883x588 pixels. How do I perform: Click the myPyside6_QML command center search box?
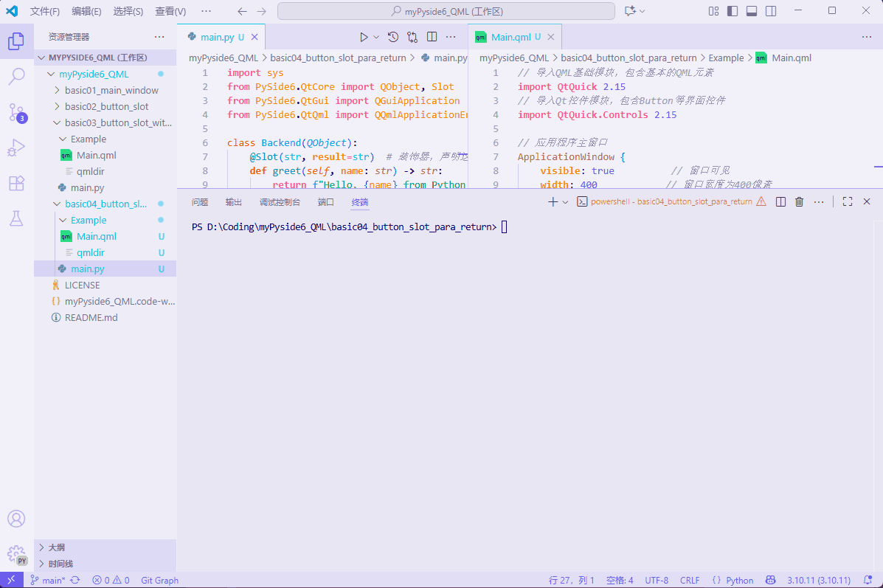pyautogui.click(x=446, y=11)
